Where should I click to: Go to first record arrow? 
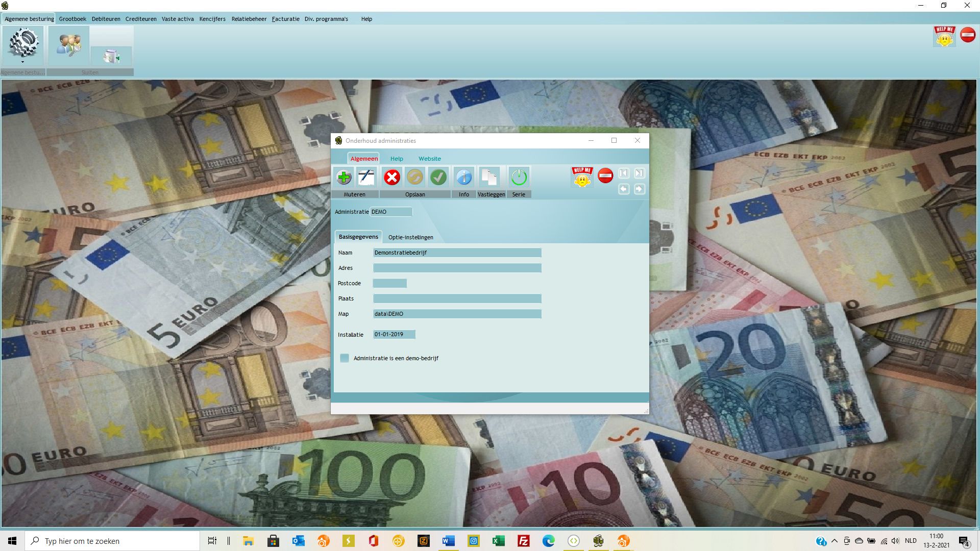[x=624, y=173]
